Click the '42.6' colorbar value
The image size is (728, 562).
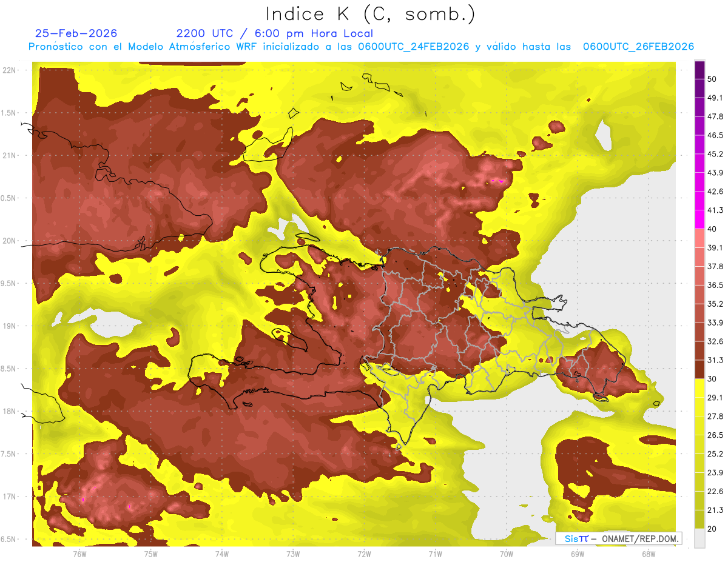[715, 192]
